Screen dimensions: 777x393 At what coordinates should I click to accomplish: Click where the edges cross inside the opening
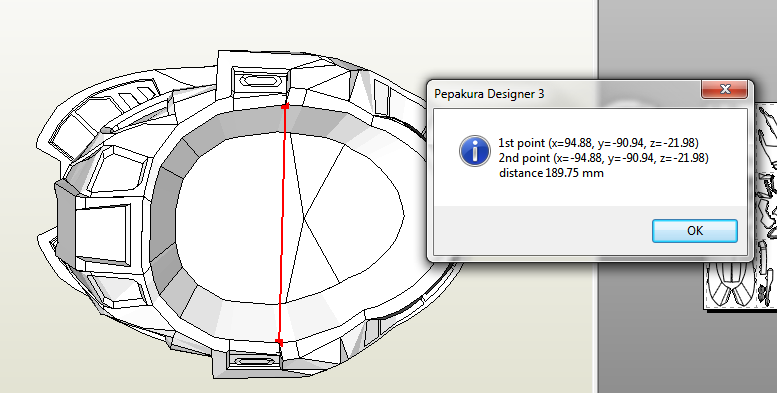[x=303, y=217]
